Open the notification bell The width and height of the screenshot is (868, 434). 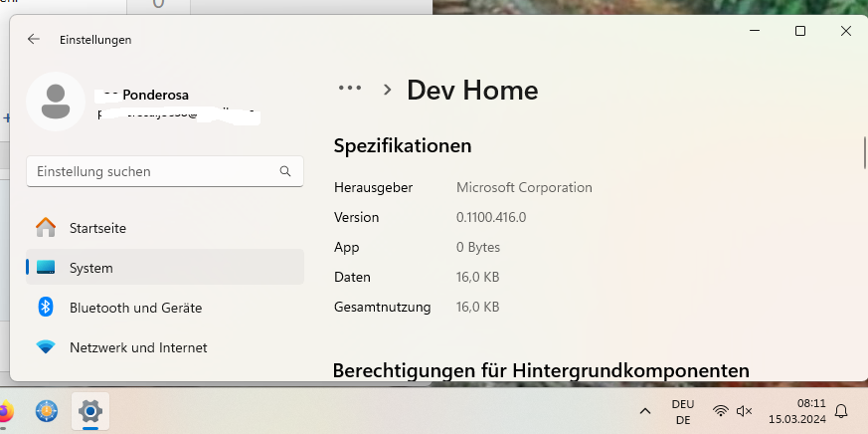point(841,410)
